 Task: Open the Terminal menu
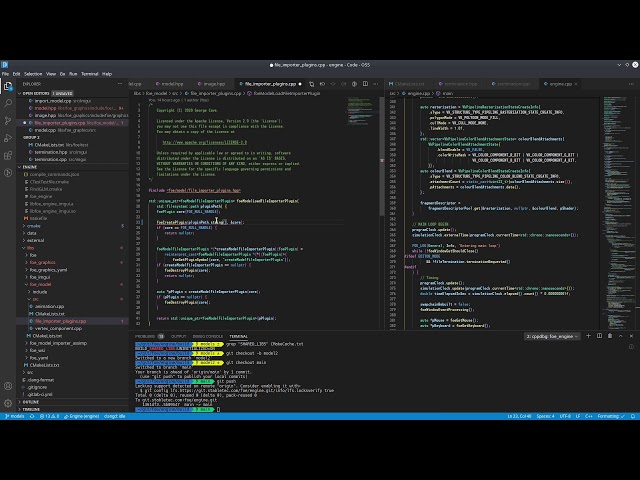pos(90,74)
